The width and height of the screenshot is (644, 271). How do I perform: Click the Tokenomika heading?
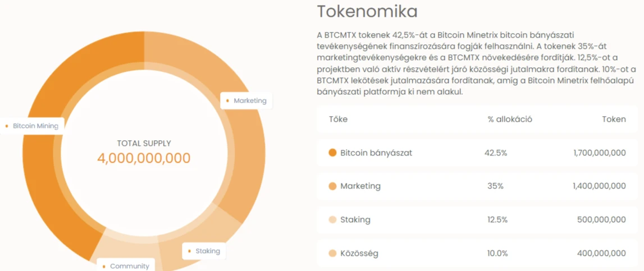(367, 12)
